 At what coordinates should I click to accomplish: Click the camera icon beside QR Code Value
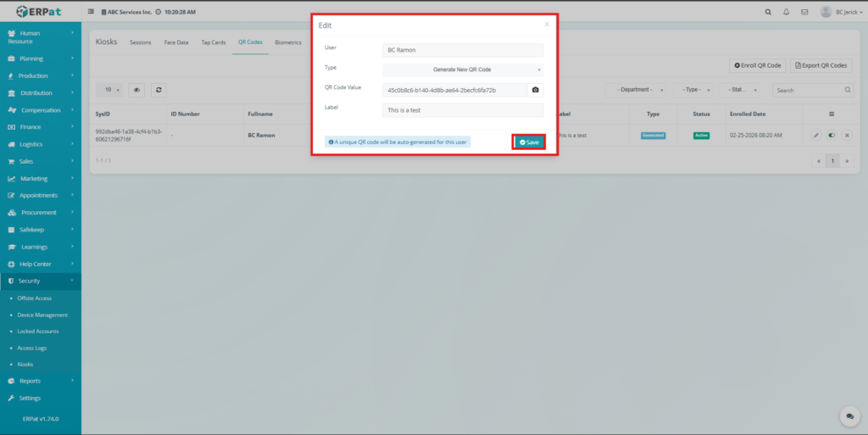point(535,90)
